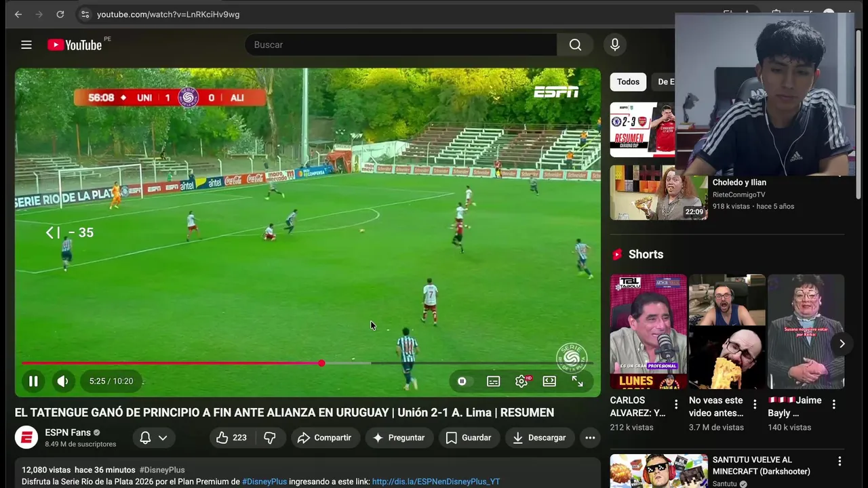
Task: Click the red progress scrubber handle
Action: [321, 363]
